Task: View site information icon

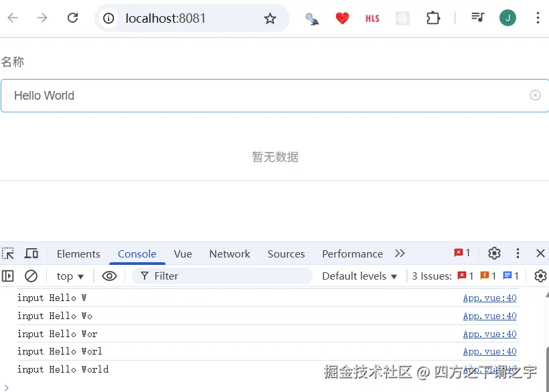Action: pyautogui.click(x=108, y=18)
